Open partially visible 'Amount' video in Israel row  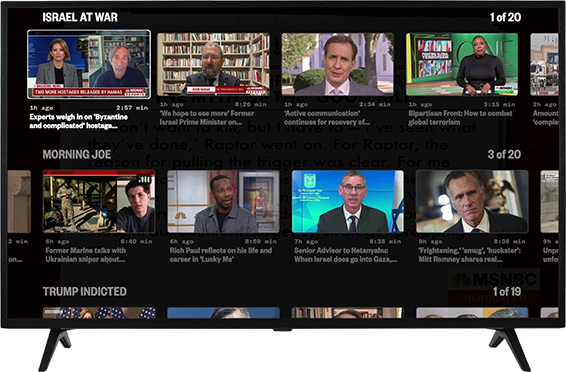(544, 64)
